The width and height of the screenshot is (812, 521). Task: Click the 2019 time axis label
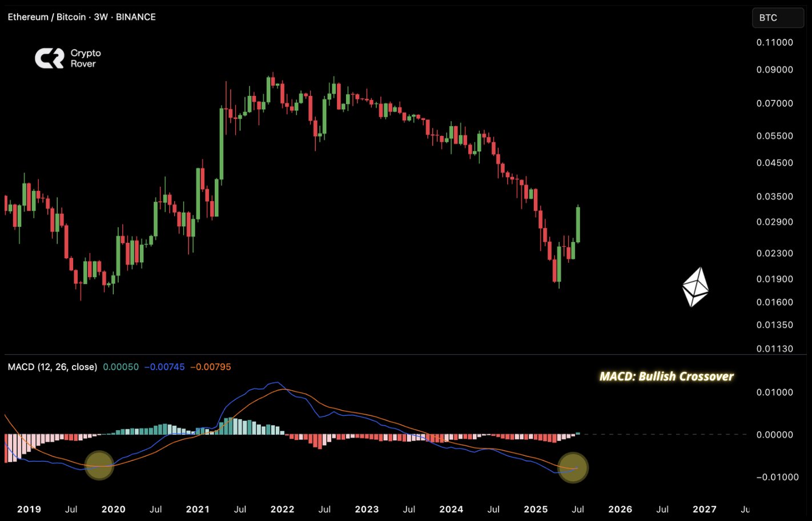pos(29,509)
